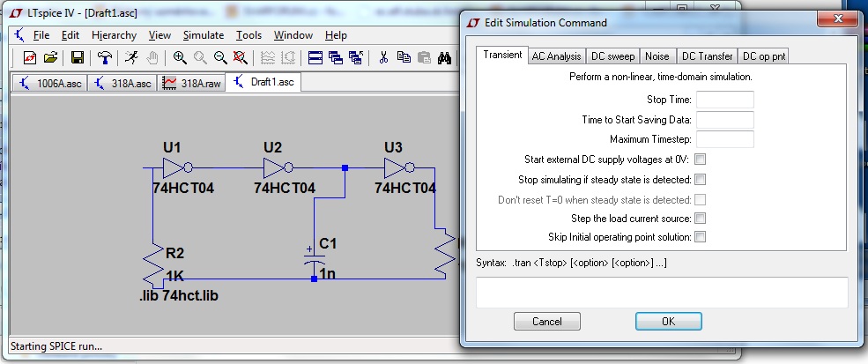Image resolution: width=868 pixels, height=364 pixels.
Task: Click the greyed plot pane icon next to Autorange
Action: coord(288,57)
